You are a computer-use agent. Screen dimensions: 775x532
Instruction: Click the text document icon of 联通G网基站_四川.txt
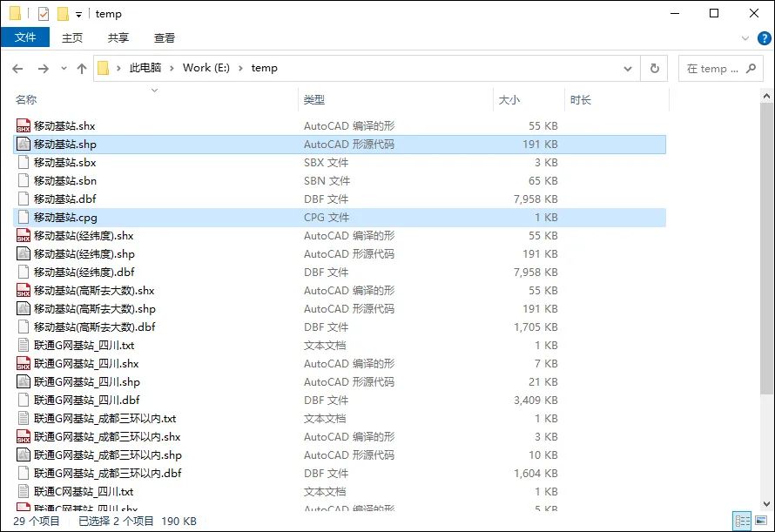[x=24, y=345]
